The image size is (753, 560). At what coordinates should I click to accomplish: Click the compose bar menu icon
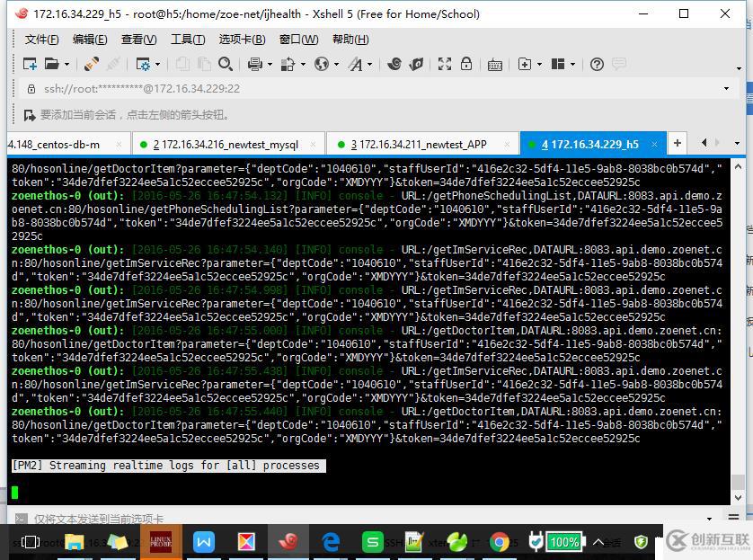pos(733,518)
